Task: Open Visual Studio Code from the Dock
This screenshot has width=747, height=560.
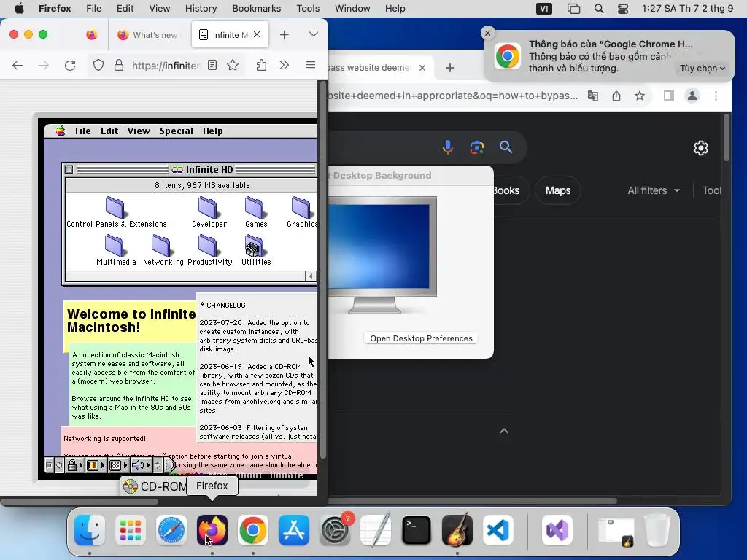Action: tap(498, 530)
